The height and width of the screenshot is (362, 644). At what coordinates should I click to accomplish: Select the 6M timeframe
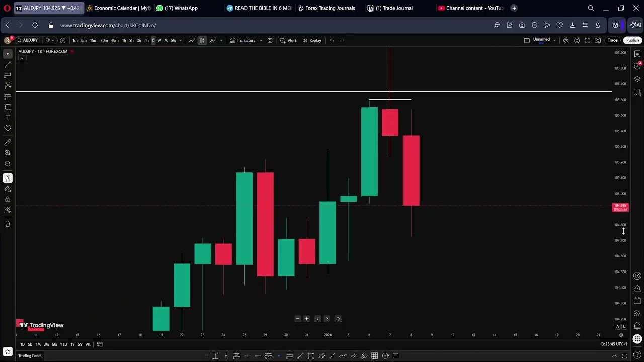pyautogui.click(x=173, y=40)
